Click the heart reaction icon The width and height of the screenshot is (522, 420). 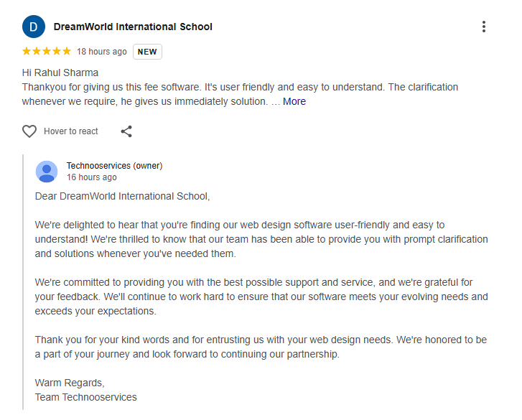click(29, 131)
